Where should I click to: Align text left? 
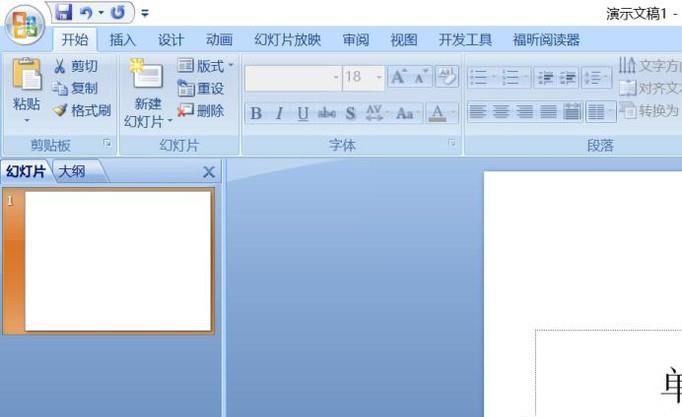click(478, 112)
